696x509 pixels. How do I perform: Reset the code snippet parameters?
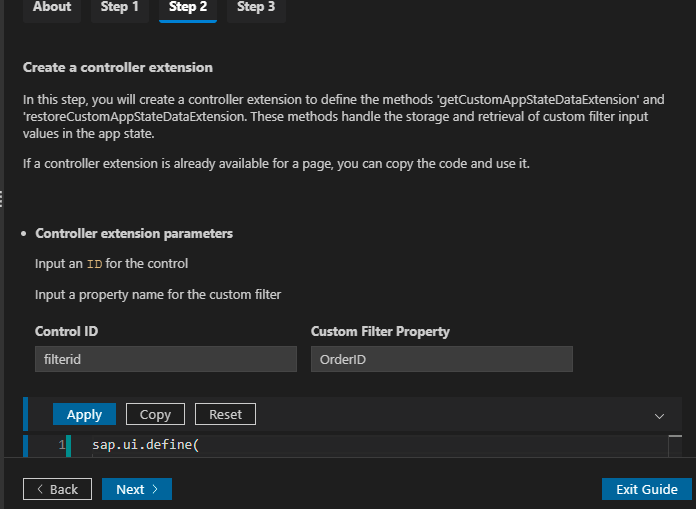coord(225,414)
